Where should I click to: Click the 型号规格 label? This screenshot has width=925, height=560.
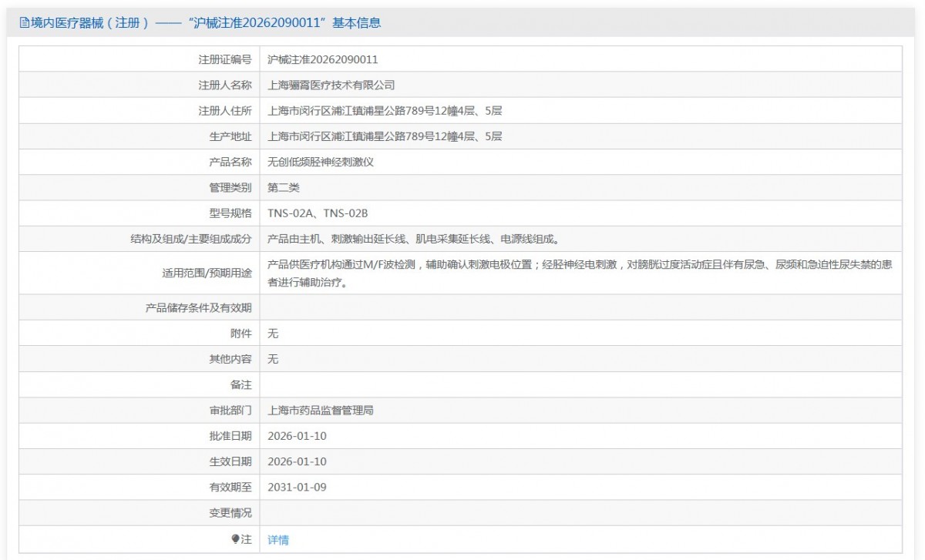(x=230, y=213)
